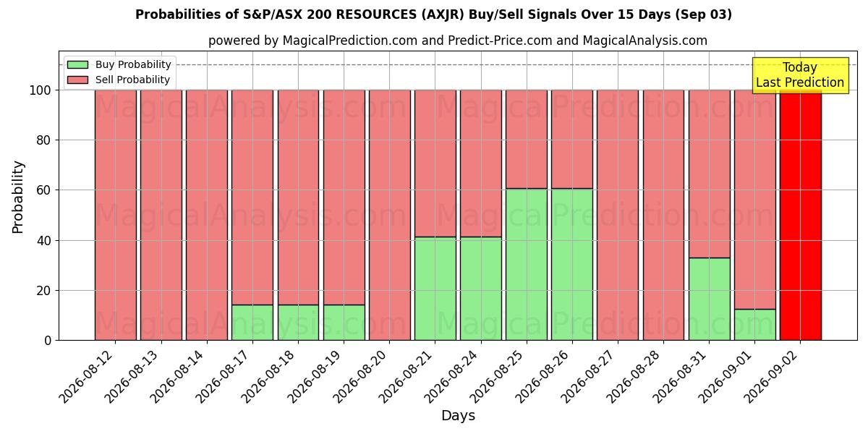The width and height of the screenshot is (868, 434).
Task: Click the red sell segment for 2026-08-31
Action: (709, 174)
